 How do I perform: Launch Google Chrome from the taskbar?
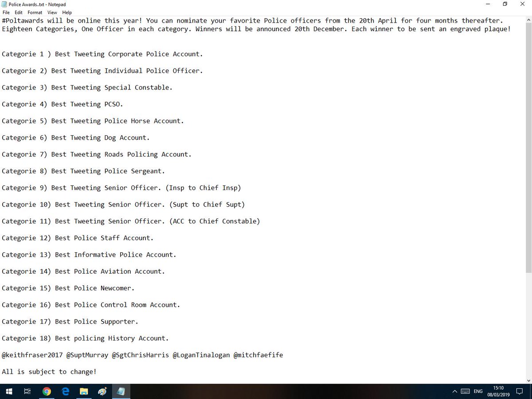[47, 391]
